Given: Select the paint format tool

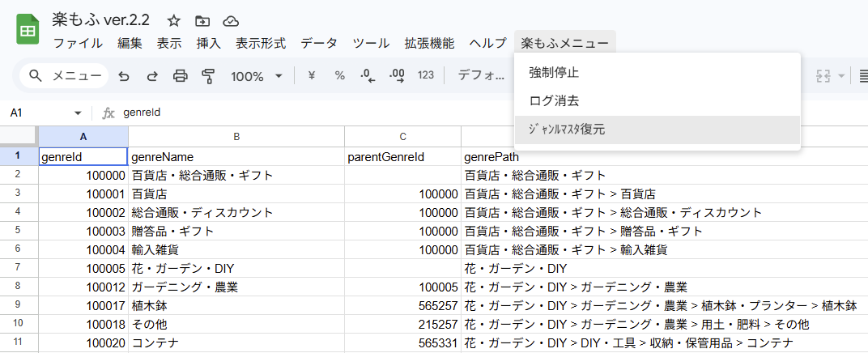Looking at the screenshot, I should [x=209, y=76].
